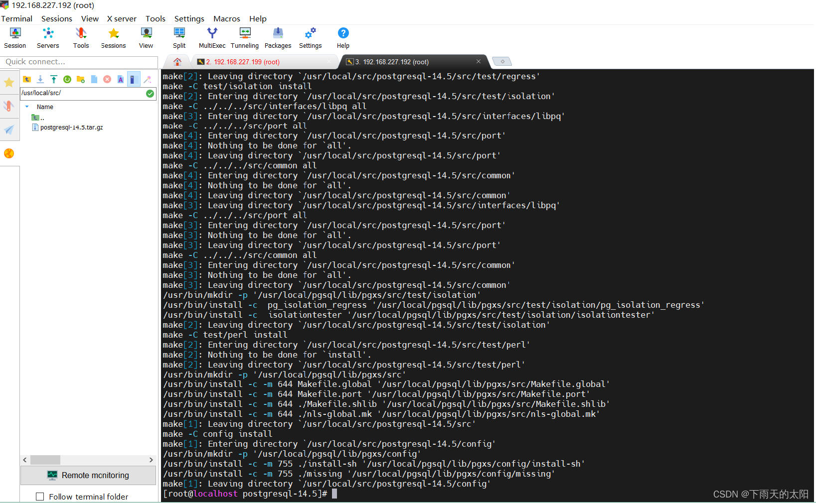Image resolution: width=816 pixels, height=504 pixels.
Task: Select the '..' parent folder entry
Action: (x=38, y=118)
